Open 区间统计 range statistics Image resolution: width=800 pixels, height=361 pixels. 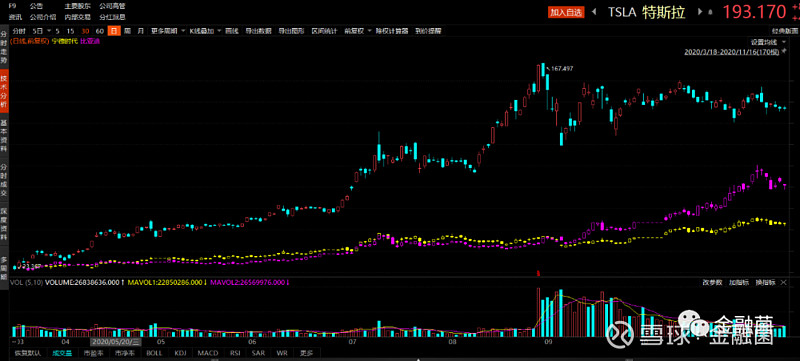pos(324,31)
